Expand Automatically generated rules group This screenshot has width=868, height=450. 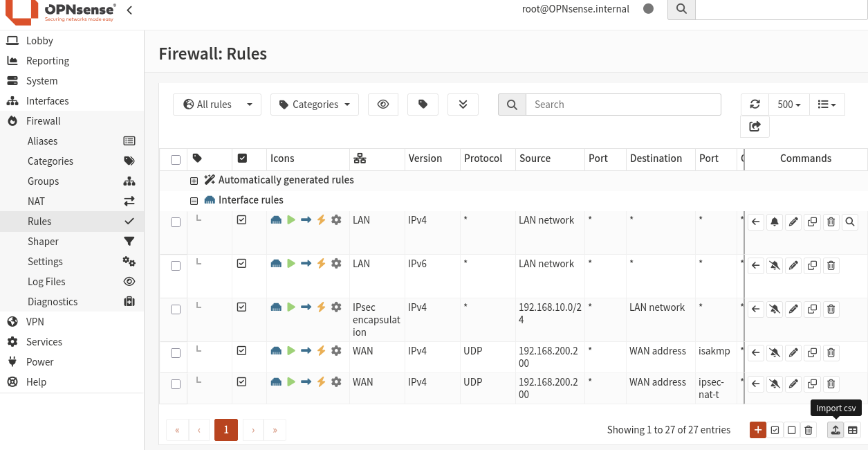(194, 181)
